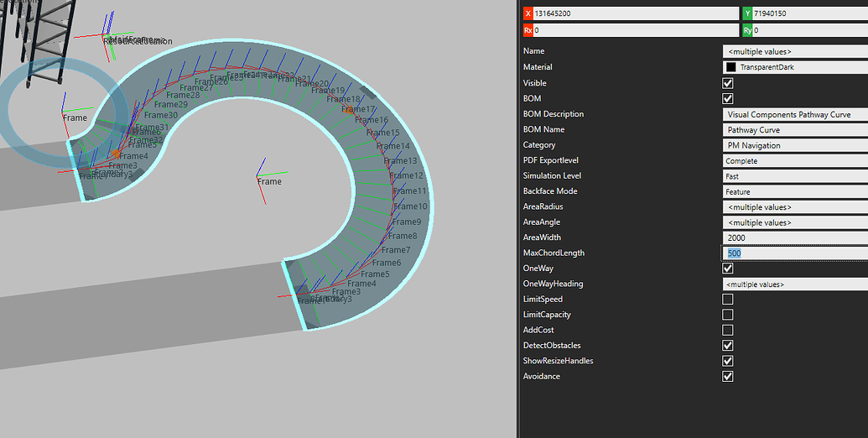Click the black Material color swatch

(x=730, y=67)
